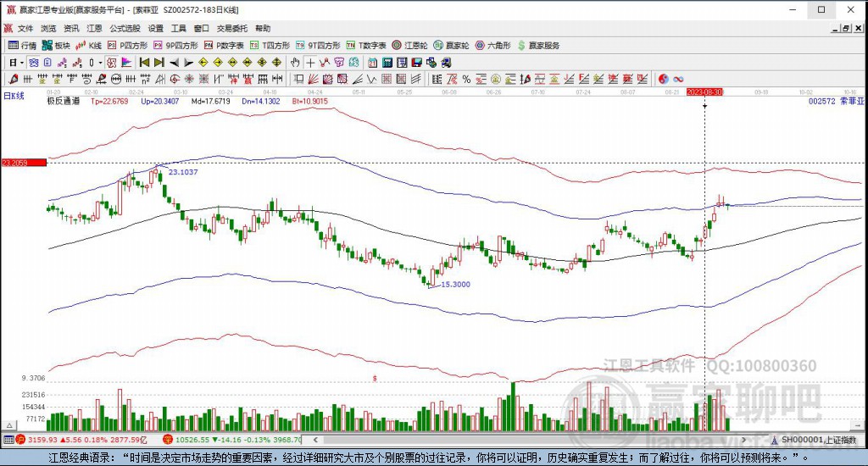This screenshot has height=466, width=868.
Task: Open the 交易委托 menu
Action: pos(232,28)
